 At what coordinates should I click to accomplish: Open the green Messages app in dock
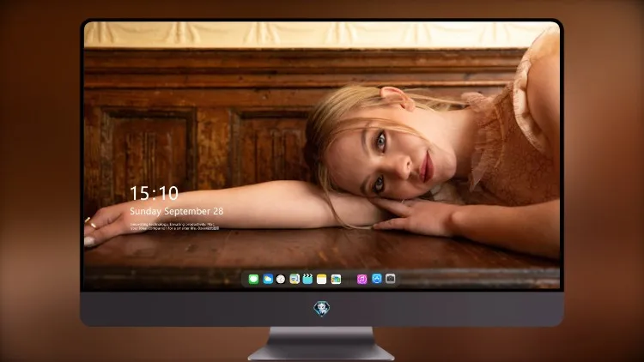(x=253, y=279)
